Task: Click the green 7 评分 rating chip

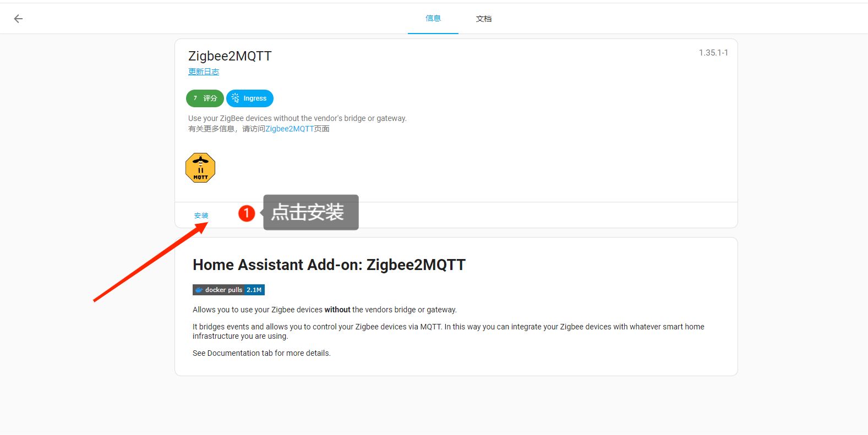Action: 205,98
